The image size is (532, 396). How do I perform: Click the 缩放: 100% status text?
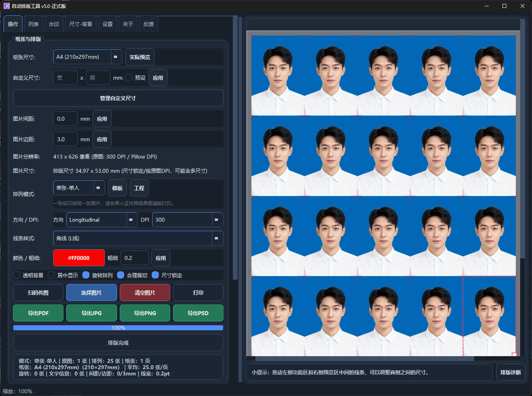[x=18, y=391]
